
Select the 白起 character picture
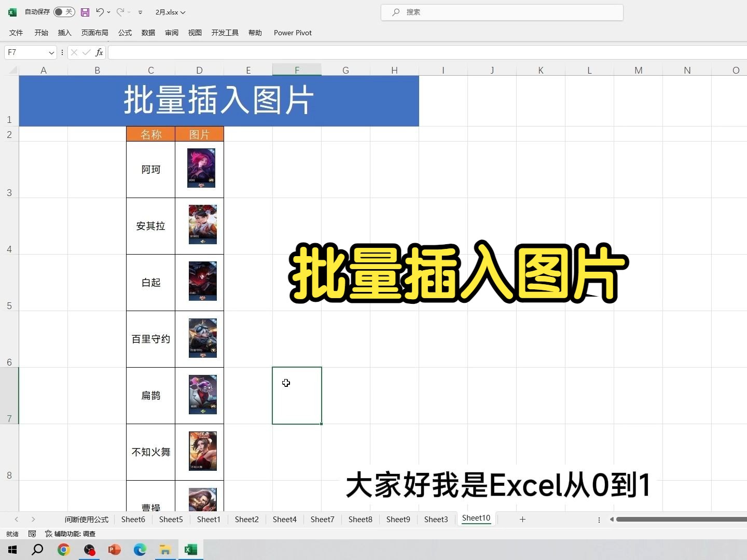(x=202, y=282)
